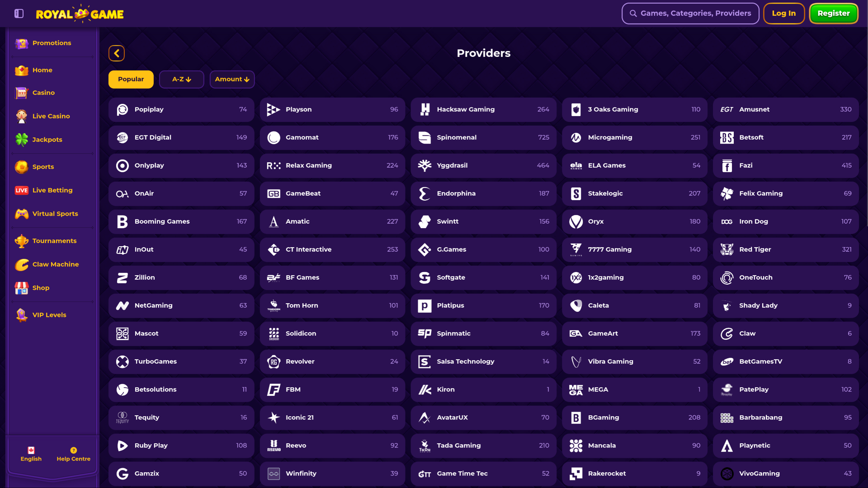
Task: Select the Popular sorting filter
Action: pyautogui.click(x=131, y=79)
